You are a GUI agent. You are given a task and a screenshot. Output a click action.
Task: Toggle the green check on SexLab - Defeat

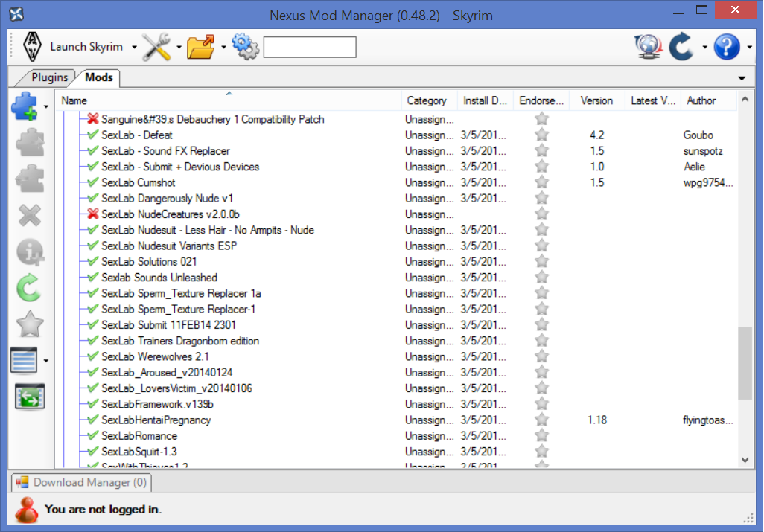pyautogui.click(x=93, y=135)
